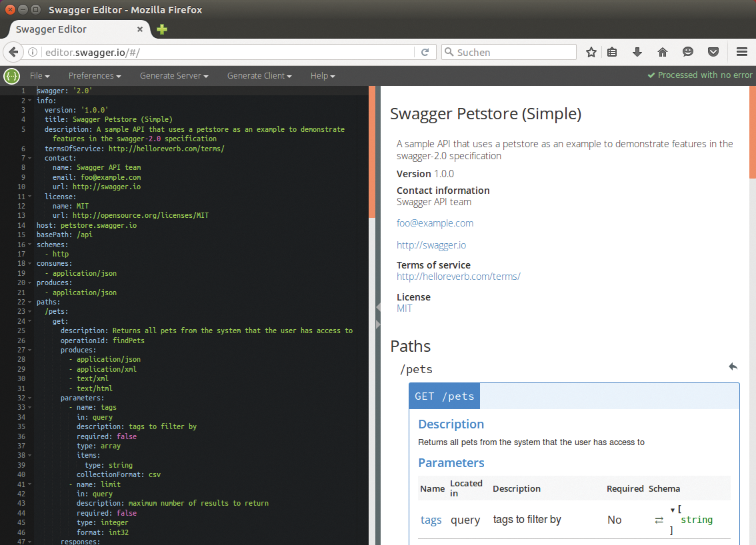Open Firefox's hamburger menu icon

(x=742, y=52)
